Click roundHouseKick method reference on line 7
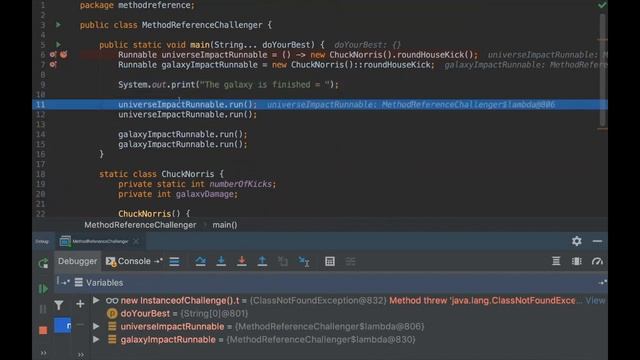 tap(397, 65)
